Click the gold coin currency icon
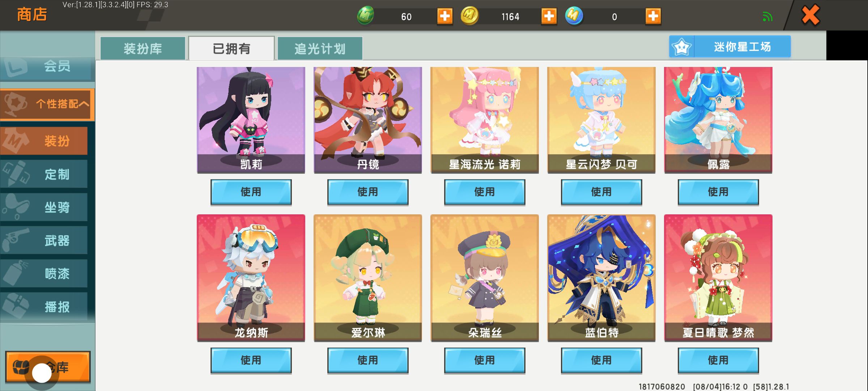 469,16
